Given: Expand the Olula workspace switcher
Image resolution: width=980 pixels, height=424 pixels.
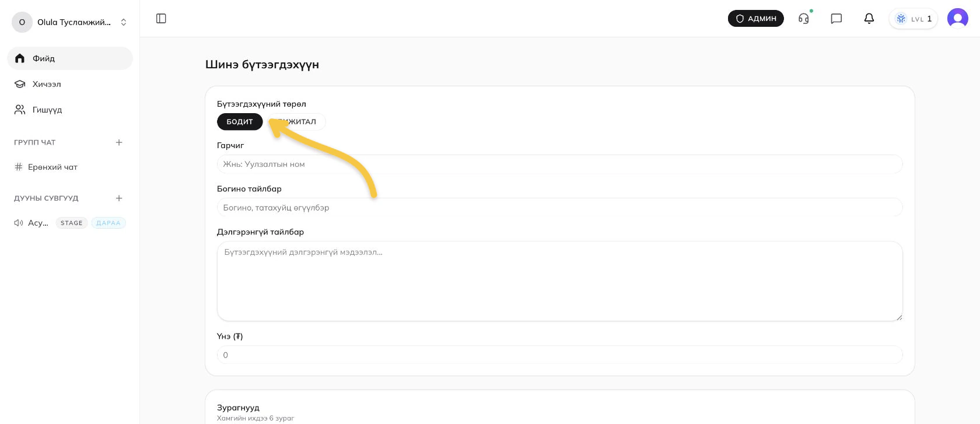Looking at the screenshot, I should click(70, 22).
